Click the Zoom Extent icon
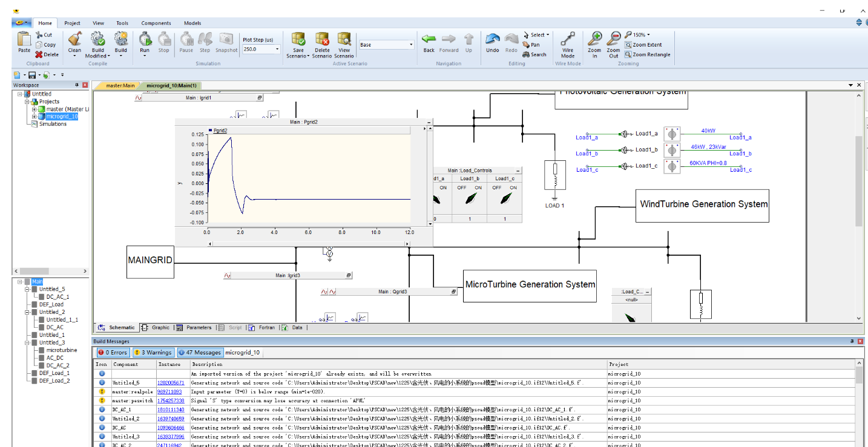 628,45
